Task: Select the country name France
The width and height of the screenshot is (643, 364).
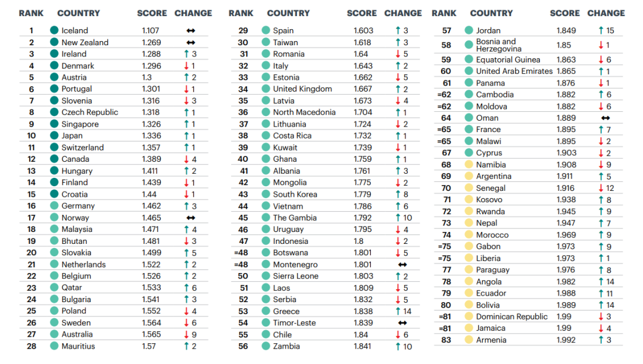Action: coord(488,130)
